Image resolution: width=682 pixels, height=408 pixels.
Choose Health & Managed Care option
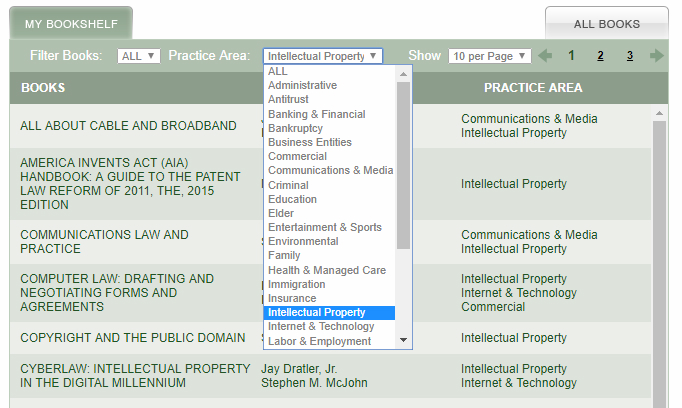[326, 270]
